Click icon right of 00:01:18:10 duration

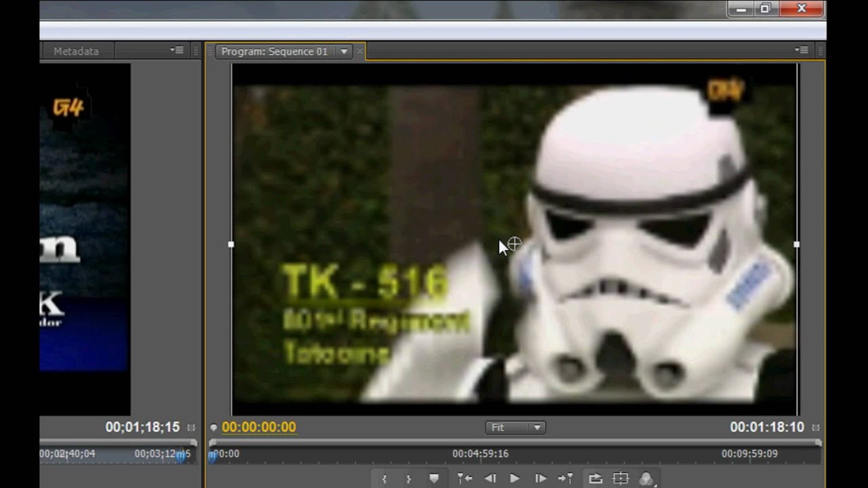816,428
